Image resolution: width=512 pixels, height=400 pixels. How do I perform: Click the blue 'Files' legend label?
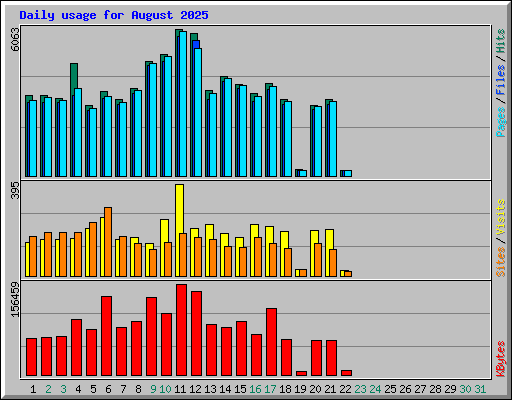tap(501, 80)
